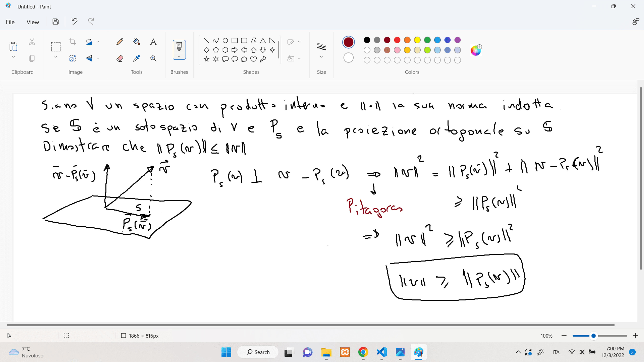Click the zoom out minus button

click(564, 336)
